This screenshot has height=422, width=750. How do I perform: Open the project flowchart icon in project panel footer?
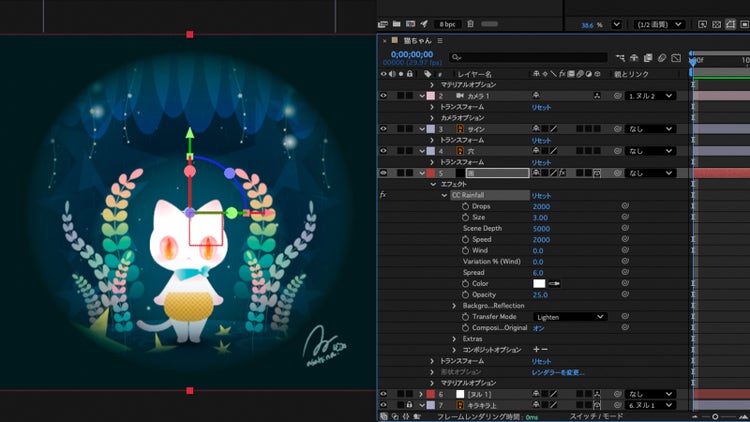tap(383, 24)
